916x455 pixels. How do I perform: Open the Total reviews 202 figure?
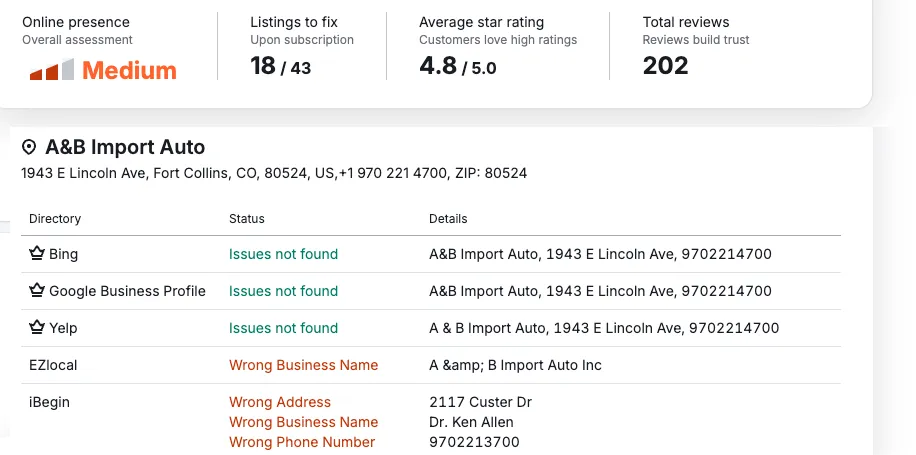tap(665, 66)
